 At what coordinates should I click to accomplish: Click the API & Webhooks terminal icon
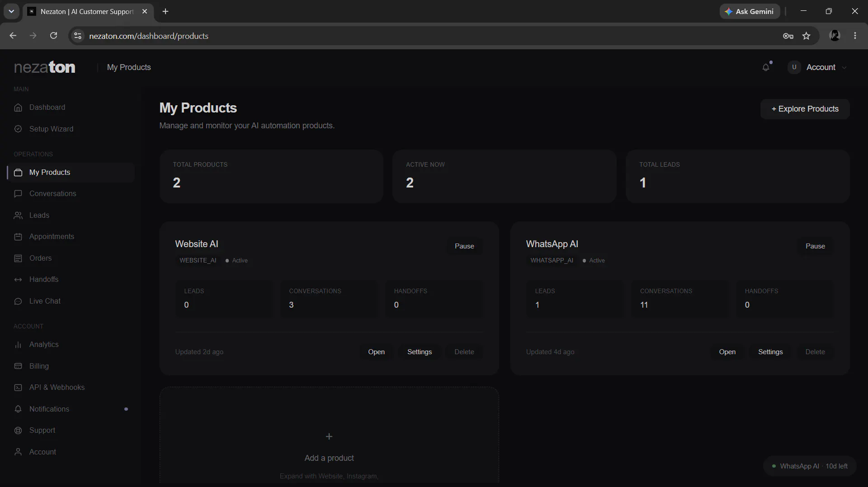(18, 388)
